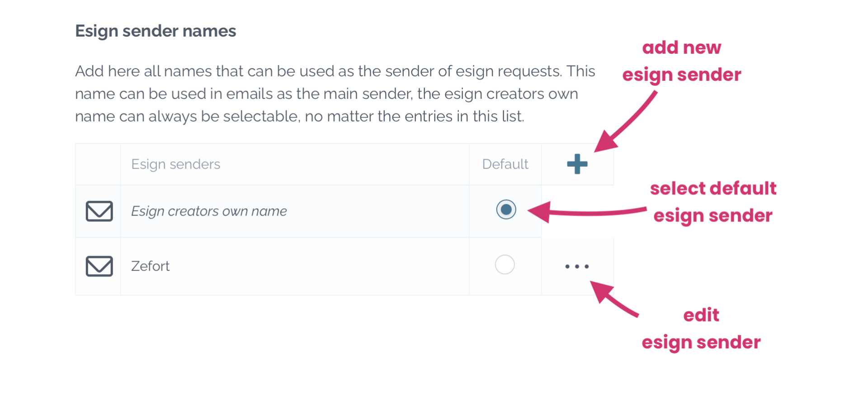Click the Esign senders column header
This screenshot has height=399, width=868.
(175, 164)
